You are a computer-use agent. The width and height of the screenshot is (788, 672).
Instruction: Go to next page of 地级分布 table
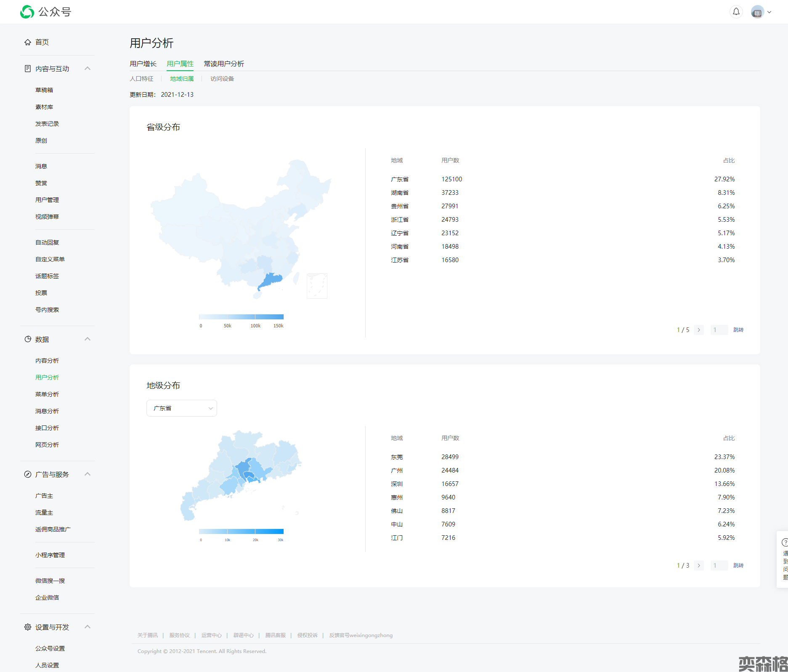[x=699, y=566]
